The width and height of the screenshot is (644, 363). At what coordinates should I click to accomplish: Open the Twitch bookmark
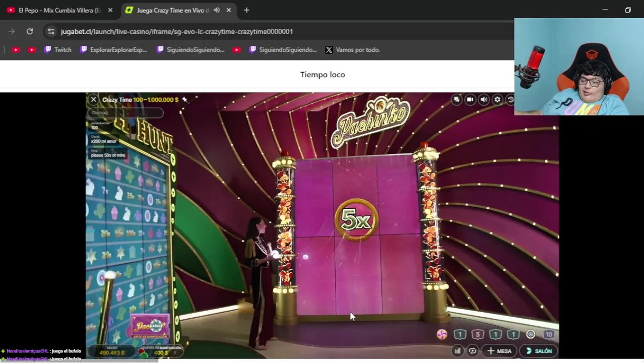click(58, 50)
